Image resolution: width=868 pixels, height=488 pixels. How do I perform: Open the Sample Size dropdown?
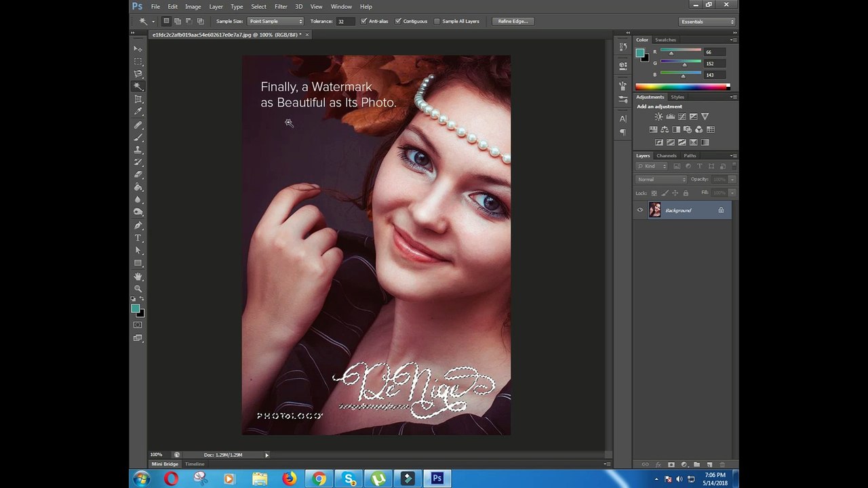[275, 21]
